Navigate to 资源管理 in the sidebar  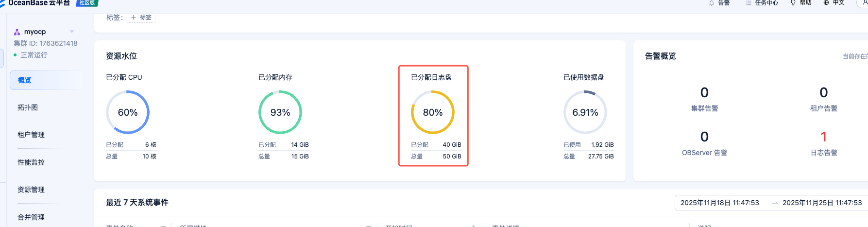tap(31, 190)
